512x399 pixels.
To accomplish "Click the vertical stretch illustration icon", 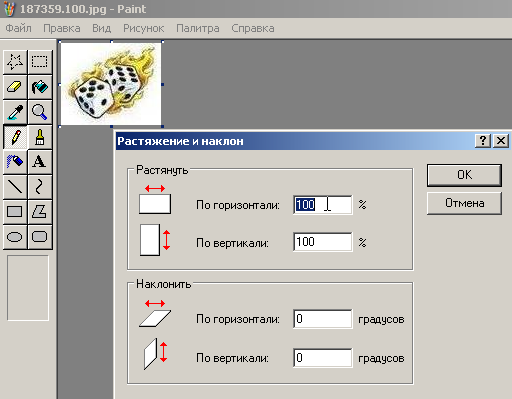I will pos(155,240).
